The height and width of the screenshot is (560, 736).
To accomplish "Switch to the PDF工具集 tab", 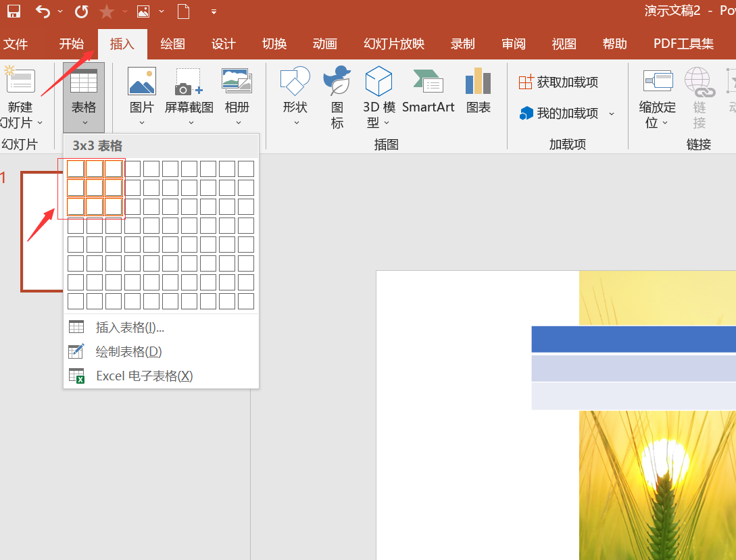I will [683, 44].
